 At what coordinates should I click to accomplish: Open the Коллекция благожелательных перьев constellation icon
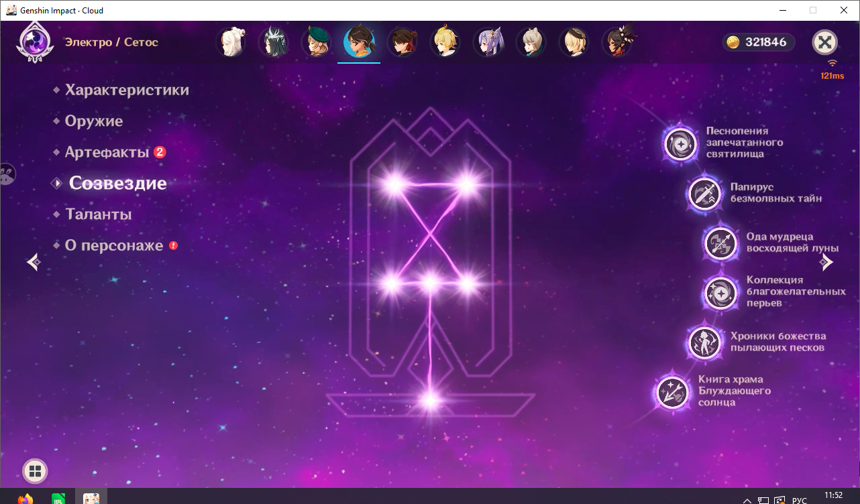721,292
